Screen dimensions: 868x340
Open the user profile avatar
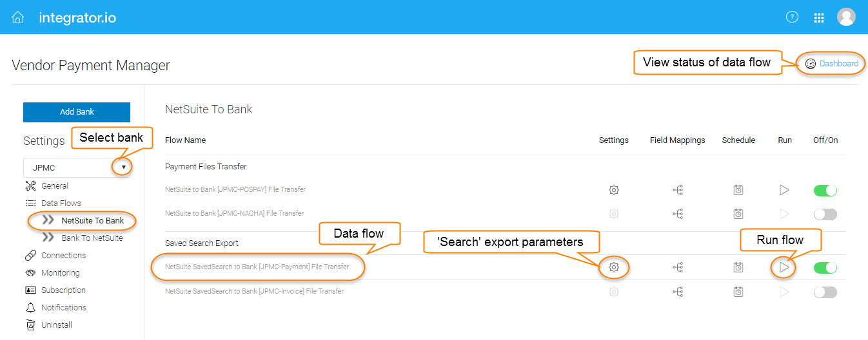[846, 17]
